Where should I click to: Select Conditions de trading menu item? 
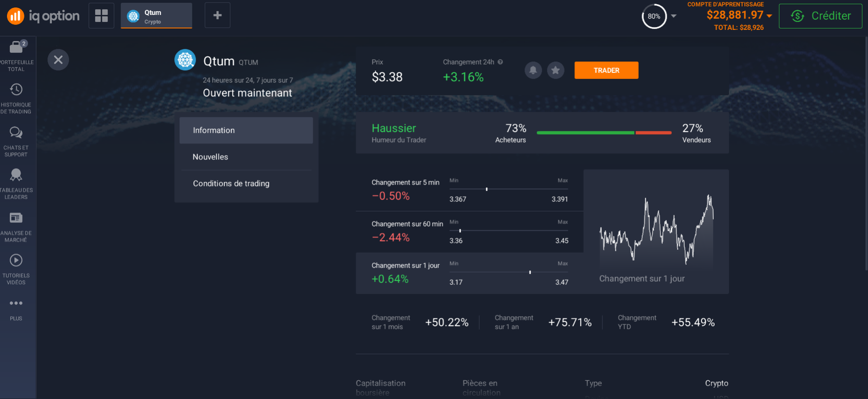[246, 184]
